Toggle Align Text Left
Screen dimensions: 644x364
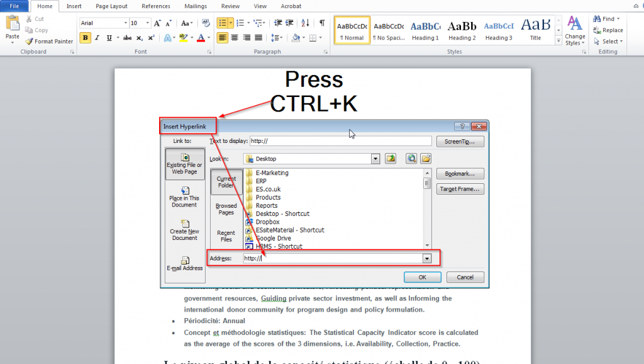pos(222,38)
